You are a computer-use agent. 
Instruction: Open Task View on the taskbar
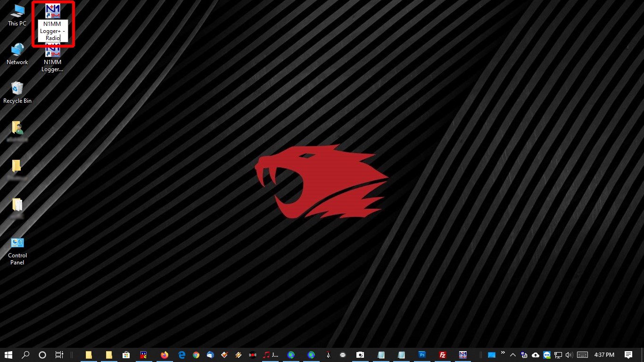point(59,355)
